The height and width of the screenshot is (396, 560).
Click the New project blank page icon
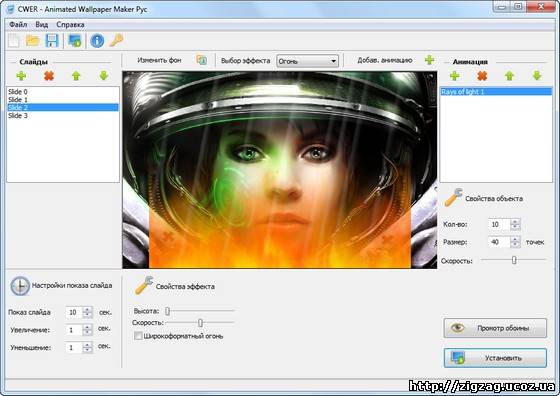pos(14,41)
